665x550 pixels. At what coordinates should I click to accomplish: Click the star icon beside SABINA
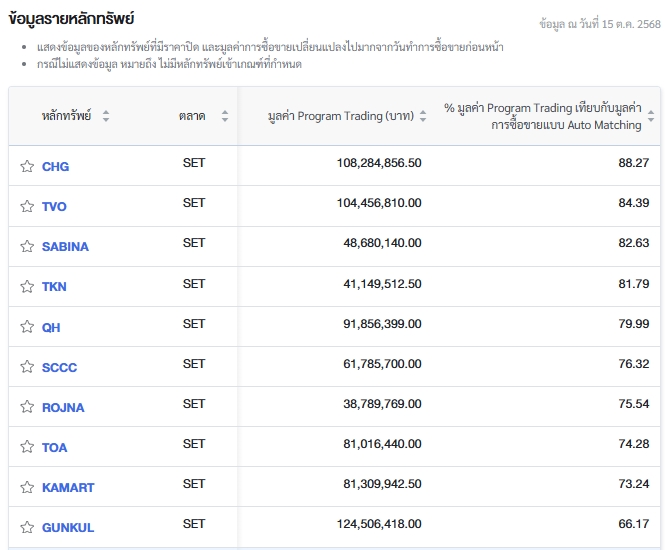(27, 246)
